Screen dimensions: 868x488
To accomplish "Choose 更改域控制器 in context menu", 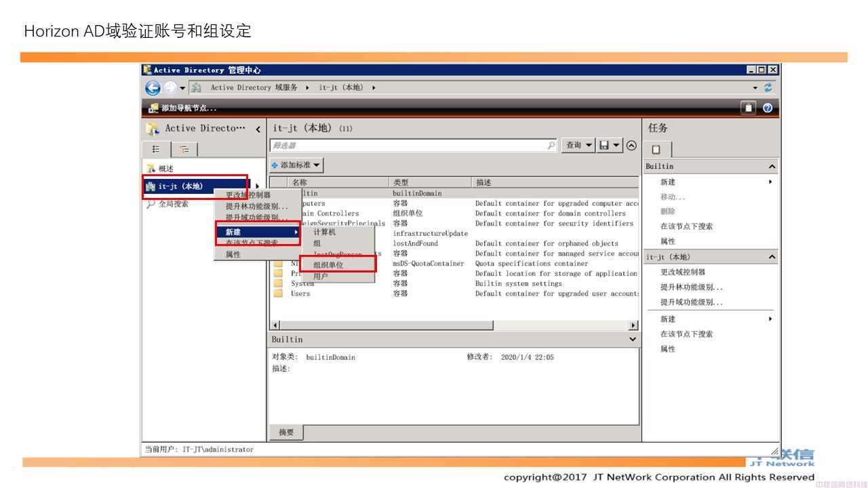I will 248,195.
